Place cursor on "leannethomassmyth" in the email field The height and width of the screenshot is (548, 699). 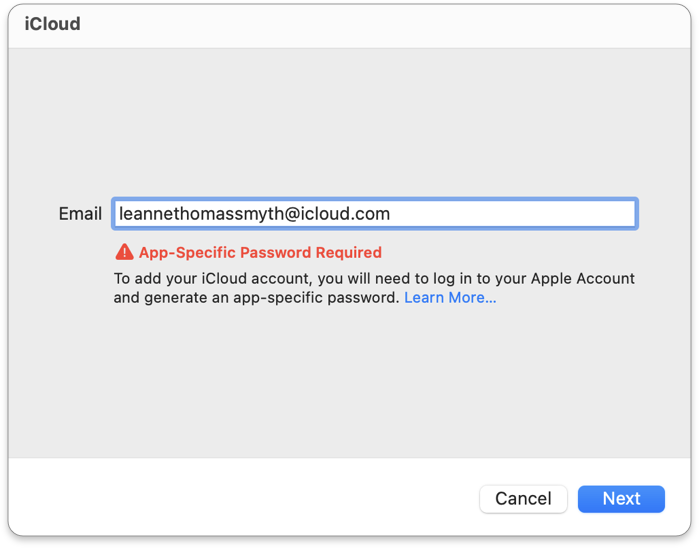(x=200, y=214)
